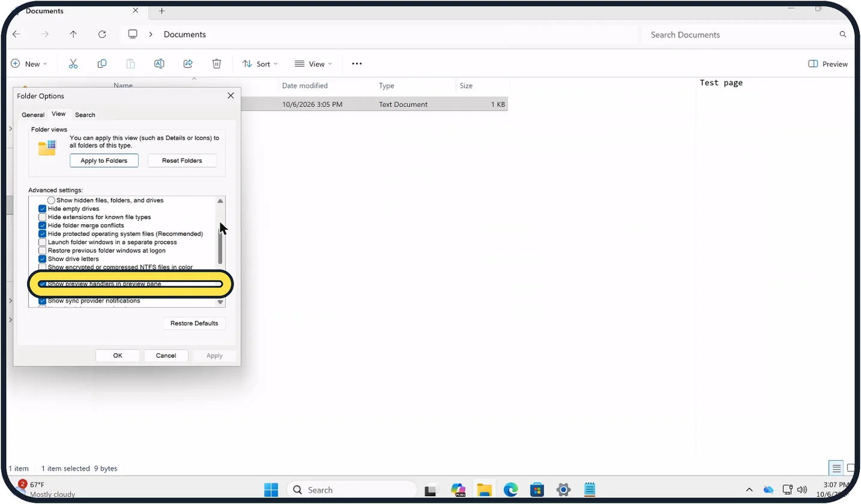Viewport: 861px width, 504px height.
Task: Click the OneDrive cloud tray icon
Action: (769, 490)
